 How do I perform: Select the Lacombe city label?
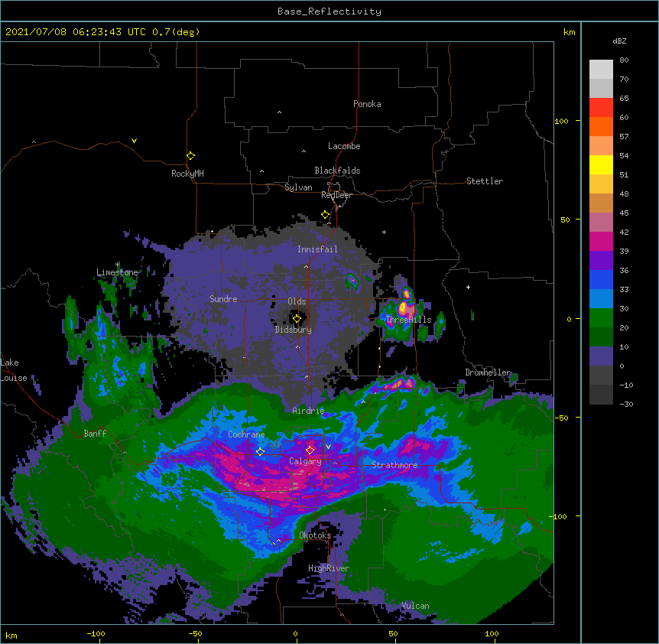tap(344, 146)
